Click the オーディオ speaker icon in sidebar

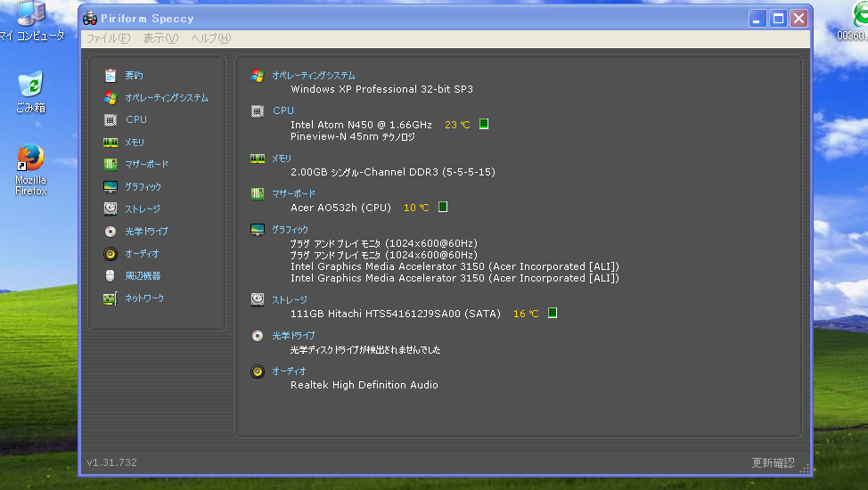(x=111, y=254)
